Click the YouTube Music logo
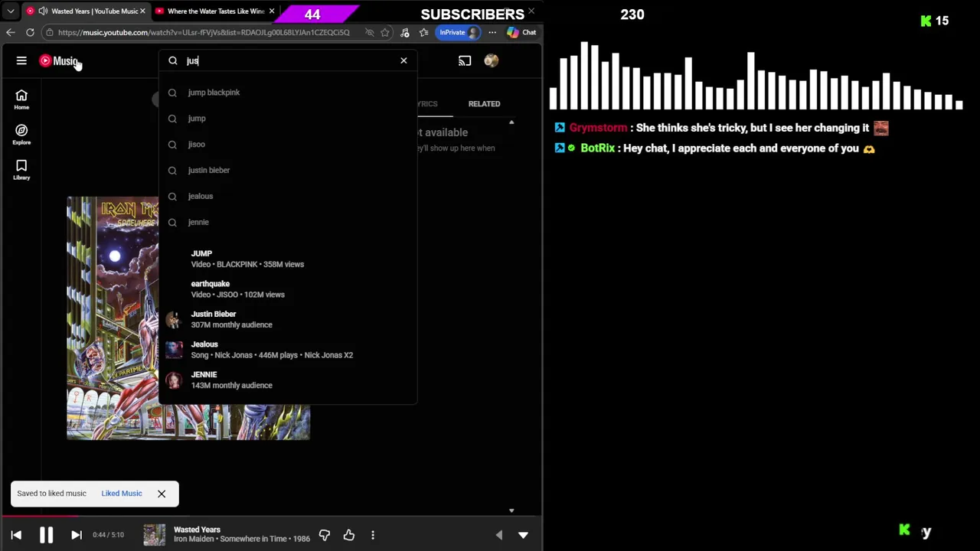Screen dimensions: 980x551 coord(59,61)
